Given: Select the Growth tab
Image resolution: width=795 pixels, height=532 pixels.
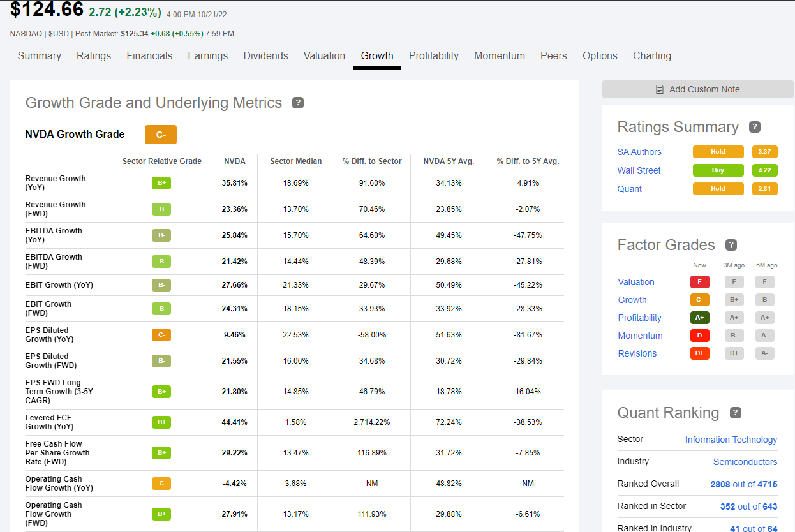Looking at the screenshot, I should pyautogui.click(x=377, y=56).
